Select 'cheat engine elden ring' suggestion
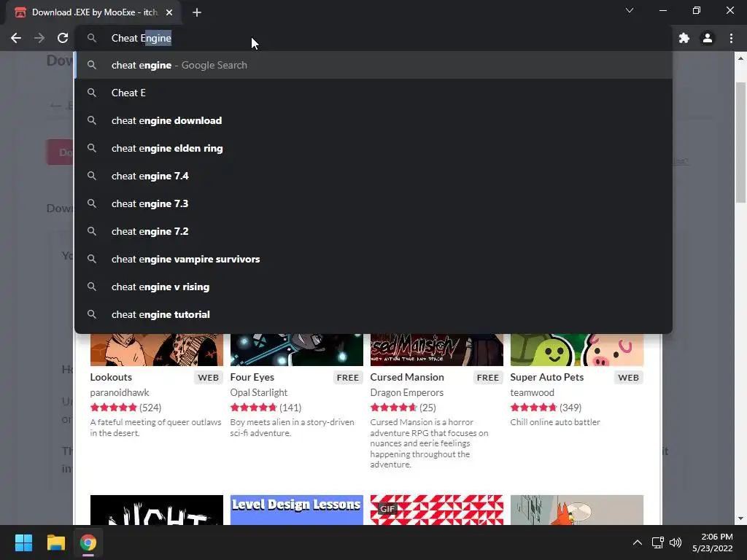The image size is (747, 560). click(x=373, y=148)
